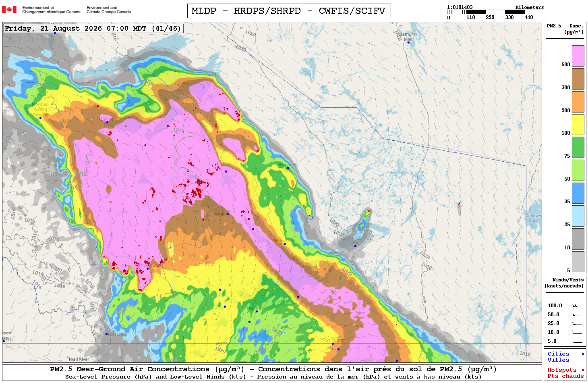Click Environment and Climate Change Canada text
The image size is (588, 383).
point(109,10)
